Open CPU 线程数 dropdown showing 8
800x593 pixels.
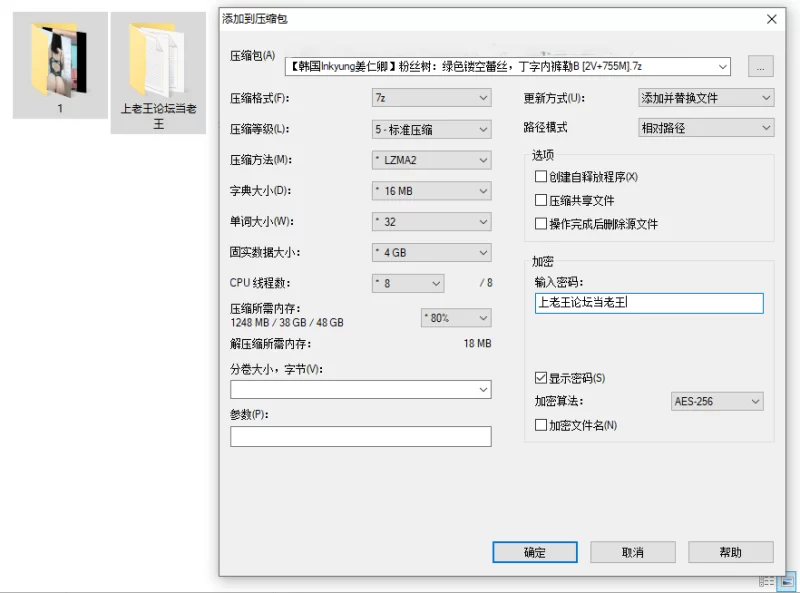tap(408, 283)
